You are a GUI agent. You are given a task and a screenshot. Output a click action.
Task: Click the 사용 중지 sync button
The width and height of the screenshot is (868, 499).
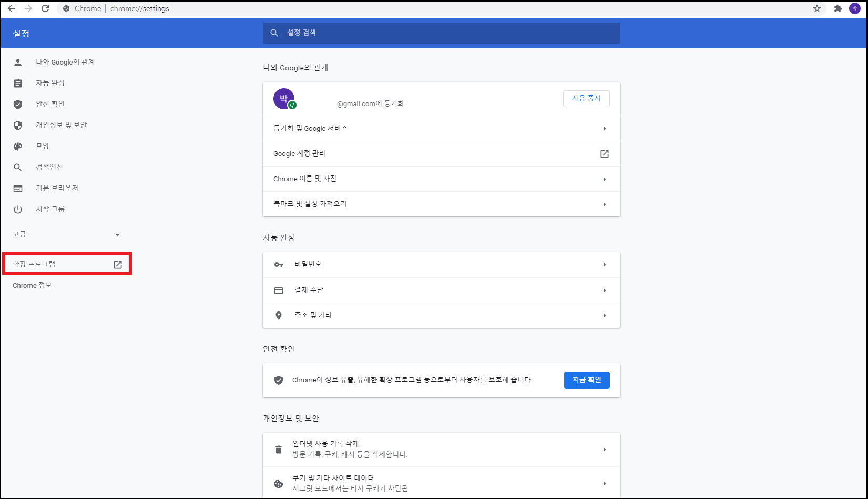pyautogui.click(x=586, y=99)
